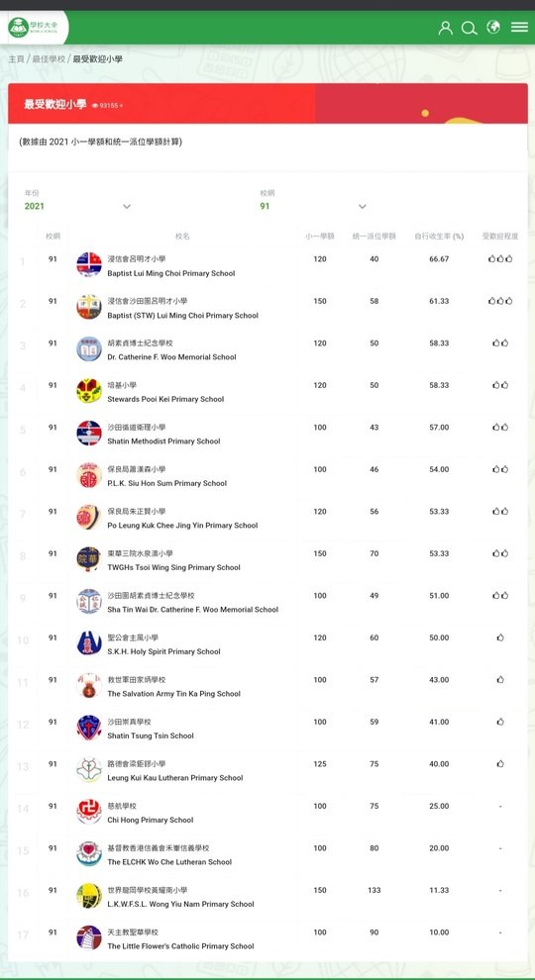Screen dimensions: 535x980
Task: Open TWGHs Tsoi Wing Sing Primary School
Action: (x=174, y=567)
